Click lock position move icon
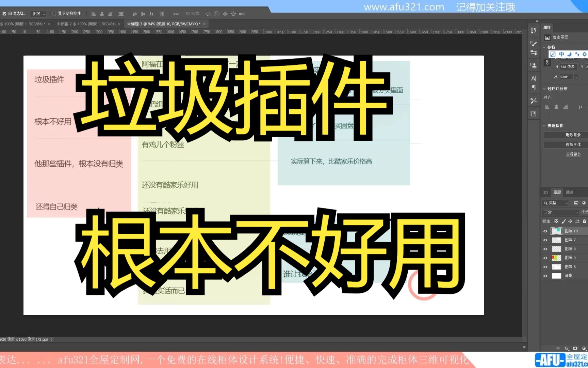588x368 pixels. coord(570,221)
